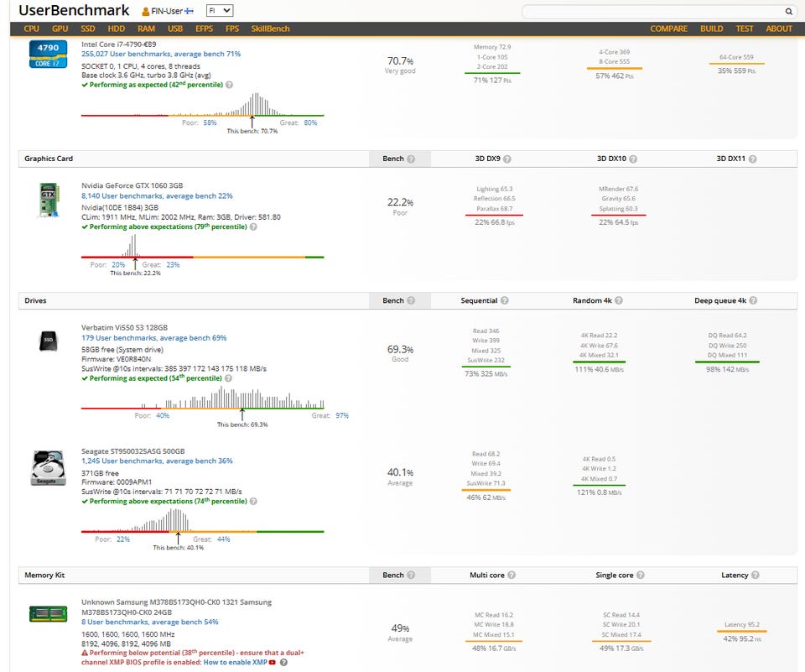Open the GPU menu tab
Image resolution: width=805 pixels, height=672 pixels.
point(60,29)
